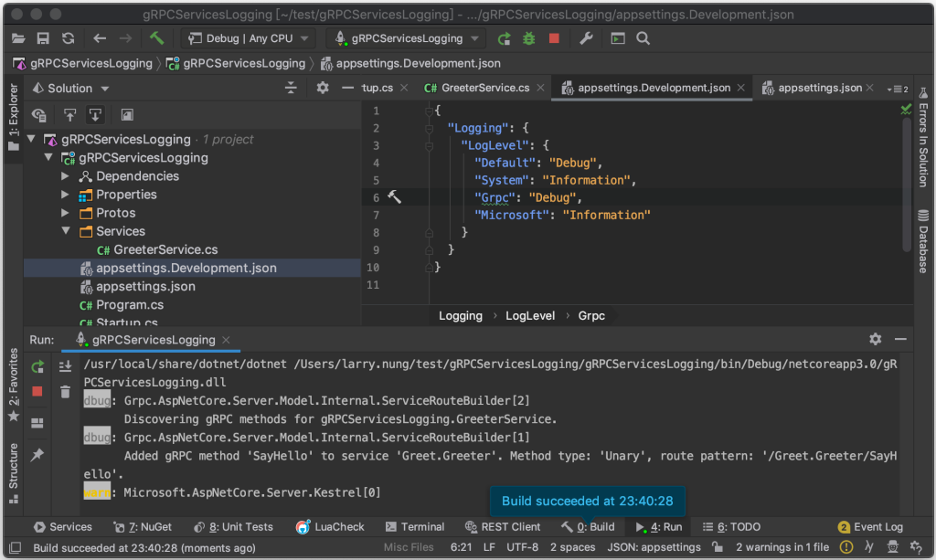The image size is (936, 560).
Task: Open the Favorites tool window tab
Action: pyautogui.click(x=13, y=385)
